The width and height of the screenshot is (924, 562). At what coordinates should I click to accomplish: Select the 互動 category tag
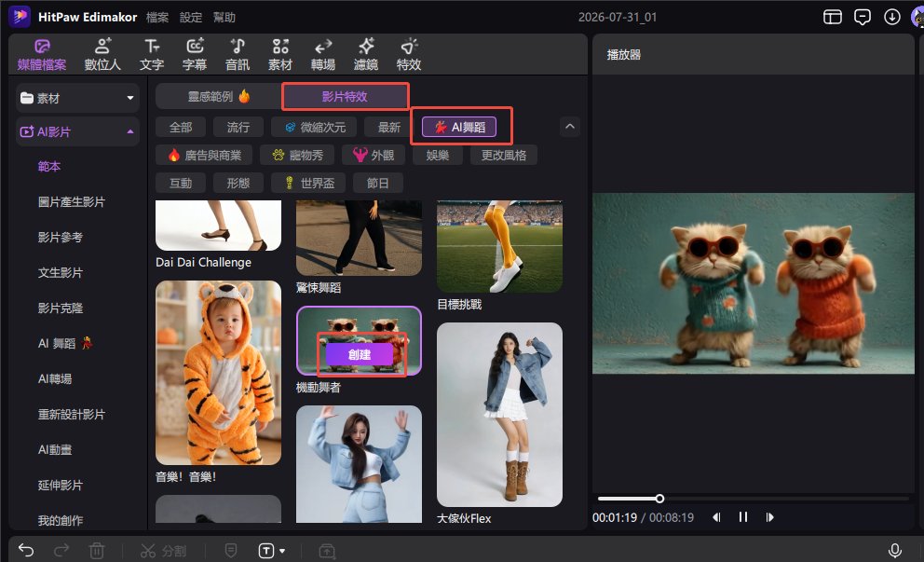[181, 183]
